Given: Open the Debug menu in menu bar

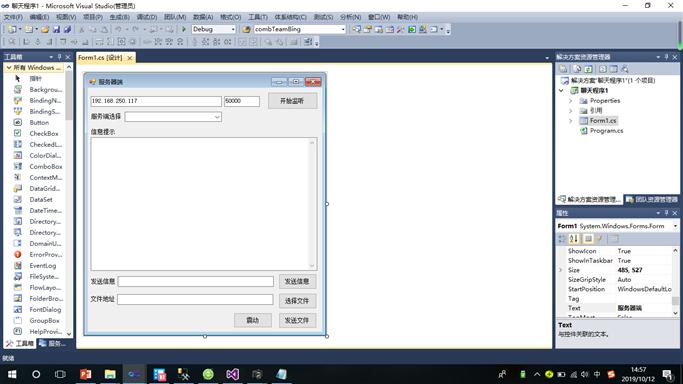Looking at the screenshot, I should point(146,17).
